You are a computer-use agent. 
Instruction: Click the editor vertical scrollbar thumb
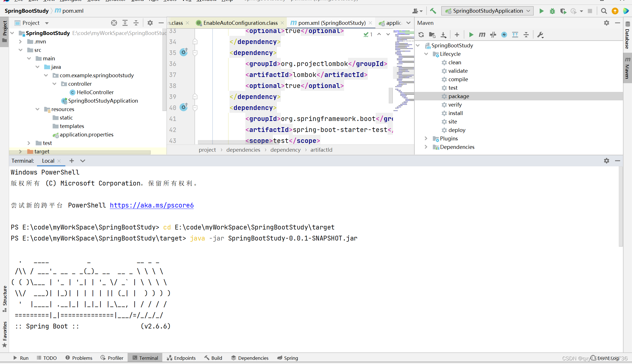pyautogui.click(x=391, y=95)
